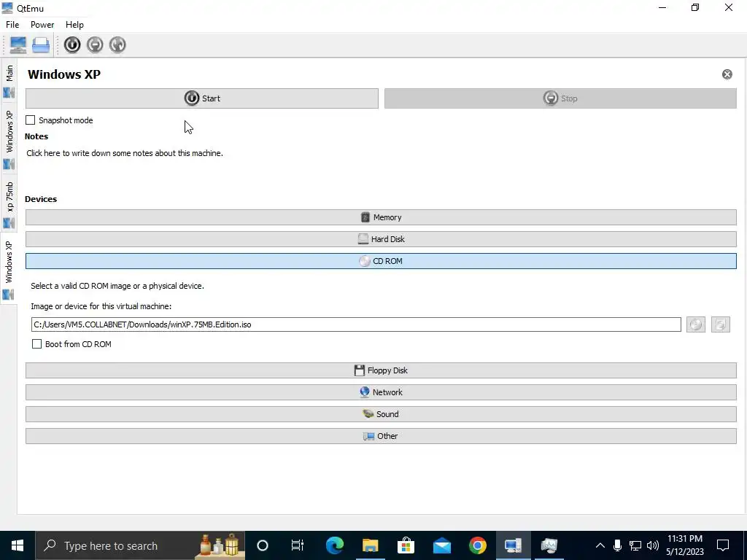Open the Help menu

[75, 25]
